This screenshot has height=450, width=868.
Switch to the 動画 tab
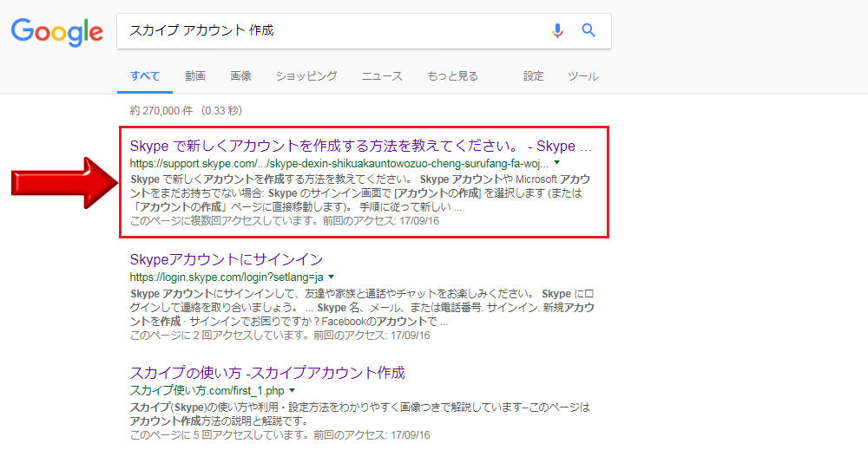[195, 76]
